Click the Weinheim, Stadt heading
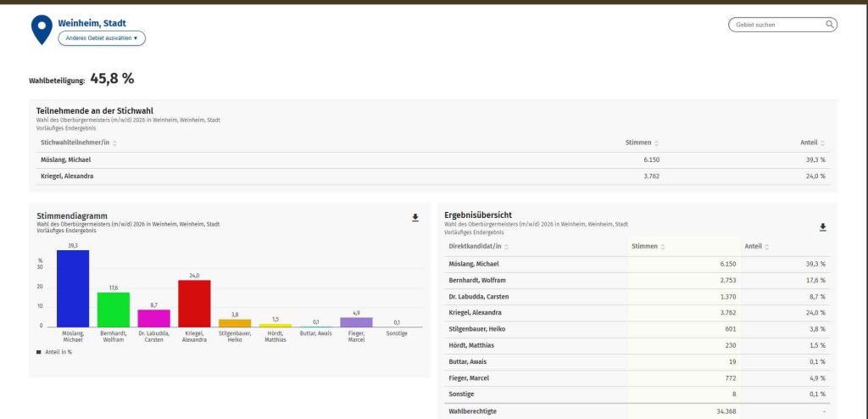The height and width of the screenshot is (419, 868). [92, 23]
